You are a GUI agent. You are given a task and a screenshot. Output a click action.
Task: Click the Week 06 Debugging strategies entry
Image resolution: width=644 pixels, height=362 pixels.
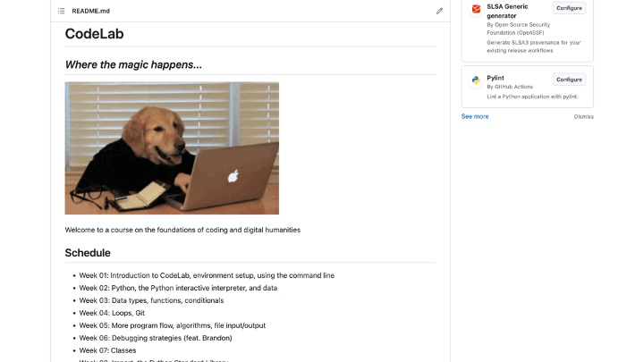(x=156, y=338)
